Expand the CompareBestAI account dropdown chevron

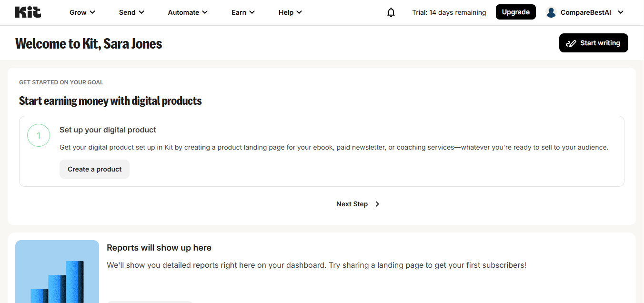(621, 12)
